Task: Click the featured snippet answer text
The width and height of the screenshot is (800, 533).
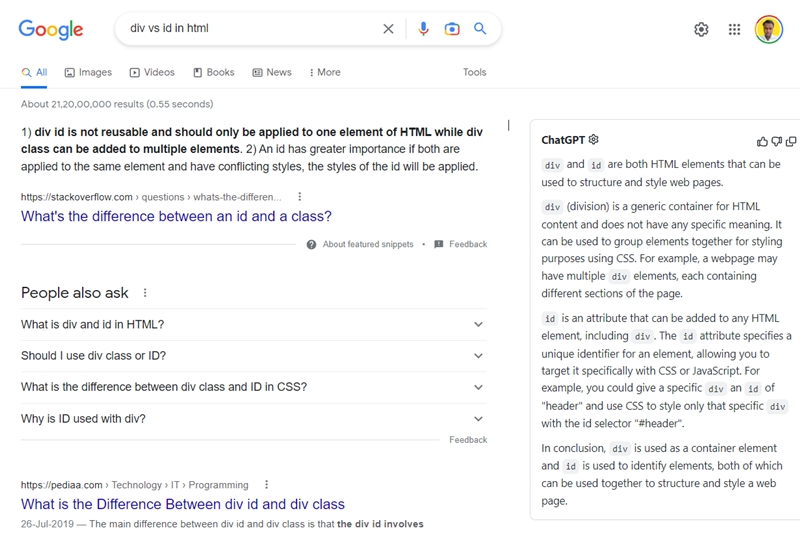Action: point(252,149)
